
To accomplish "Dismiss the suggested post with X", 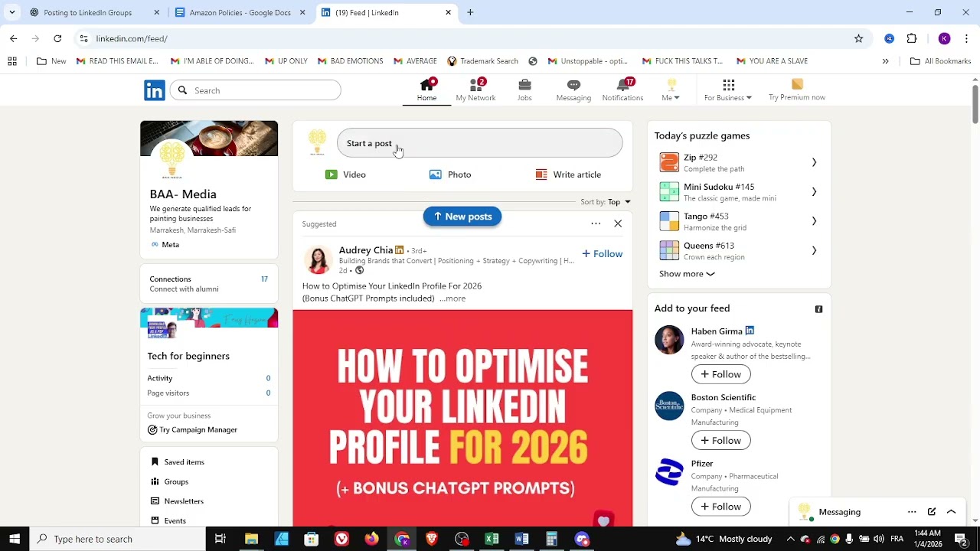I will point(618,223).
